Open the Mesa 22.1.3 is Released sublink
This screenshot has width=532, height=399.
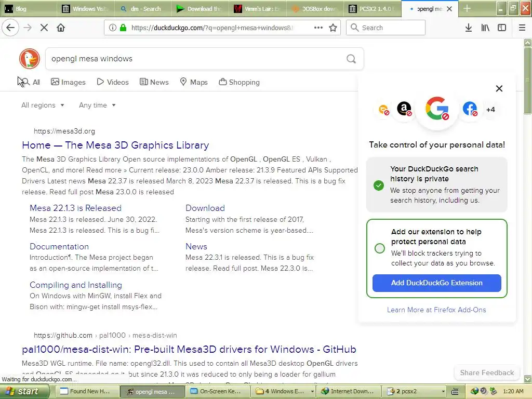(75, 208)
